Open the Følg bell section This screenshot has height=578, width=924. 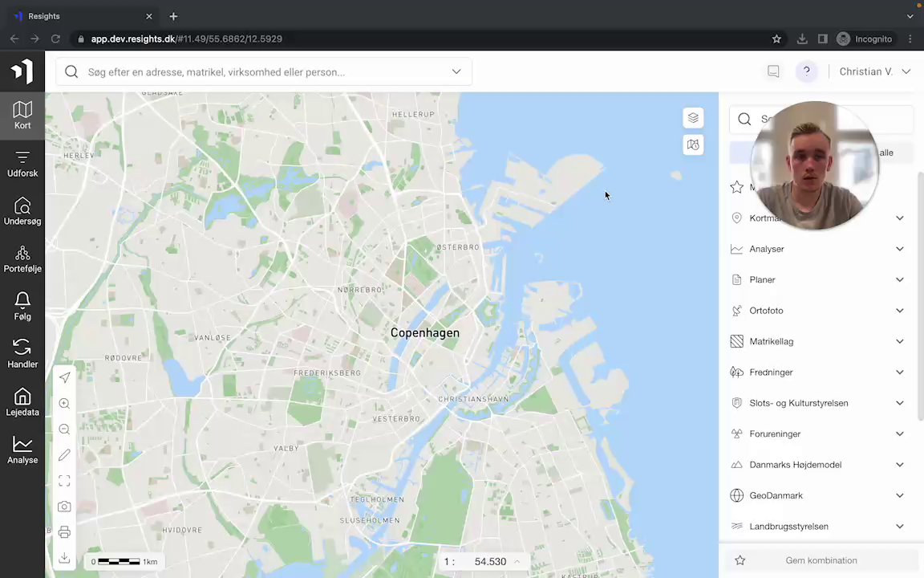click(22, 307)
